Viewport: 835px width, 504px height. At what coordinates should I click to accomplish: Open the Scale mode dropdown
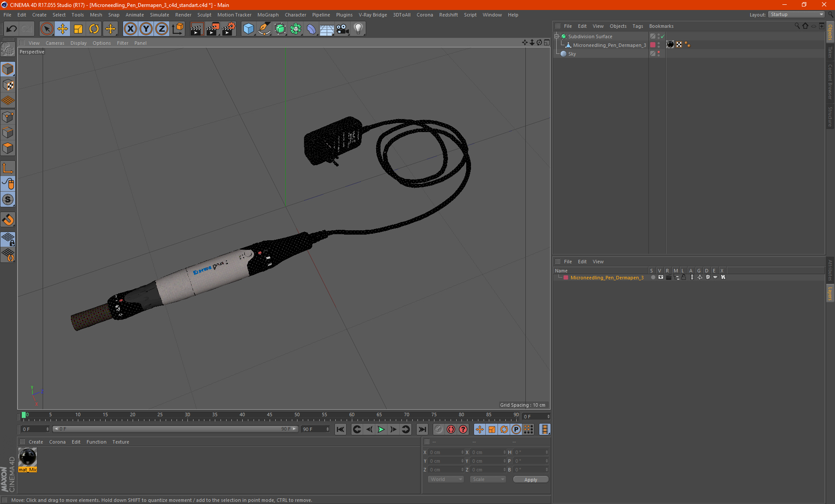coord(488,479)
